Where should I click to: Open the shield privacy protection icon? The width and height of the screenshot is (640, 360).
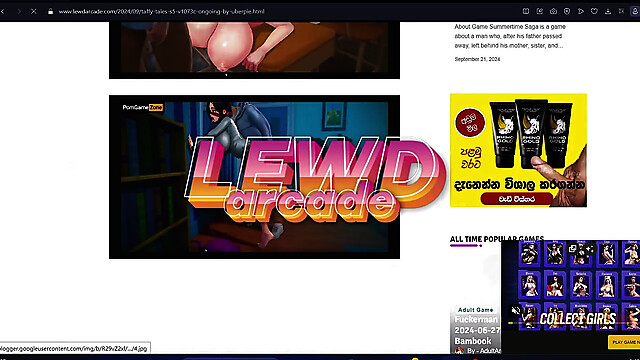(567, 11)
